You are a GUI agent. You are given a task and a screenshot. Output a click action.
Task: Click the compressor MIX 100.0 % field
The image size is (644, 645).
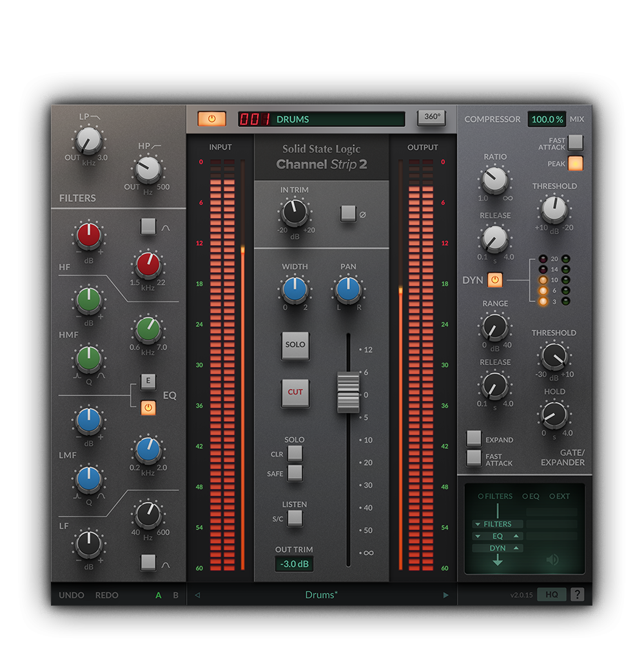[x=547, y=119]
